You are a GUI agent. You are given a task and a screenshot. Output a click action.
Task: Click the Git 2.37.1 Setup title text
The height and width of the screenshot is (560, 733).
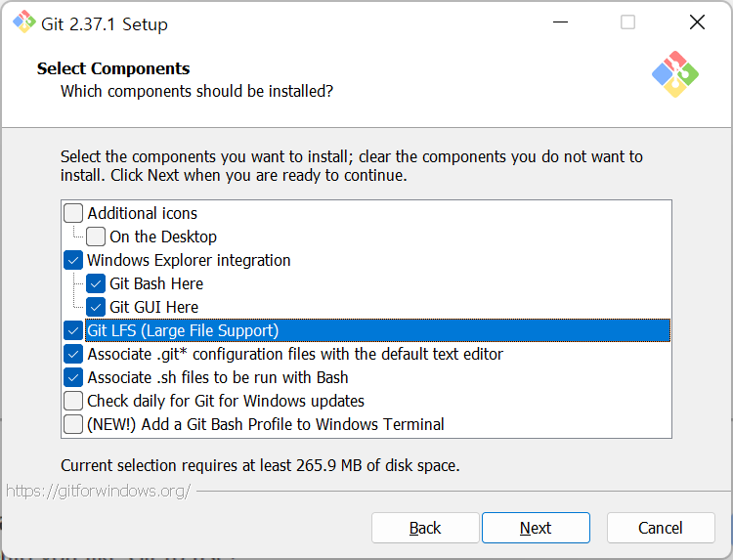(105, 24)
